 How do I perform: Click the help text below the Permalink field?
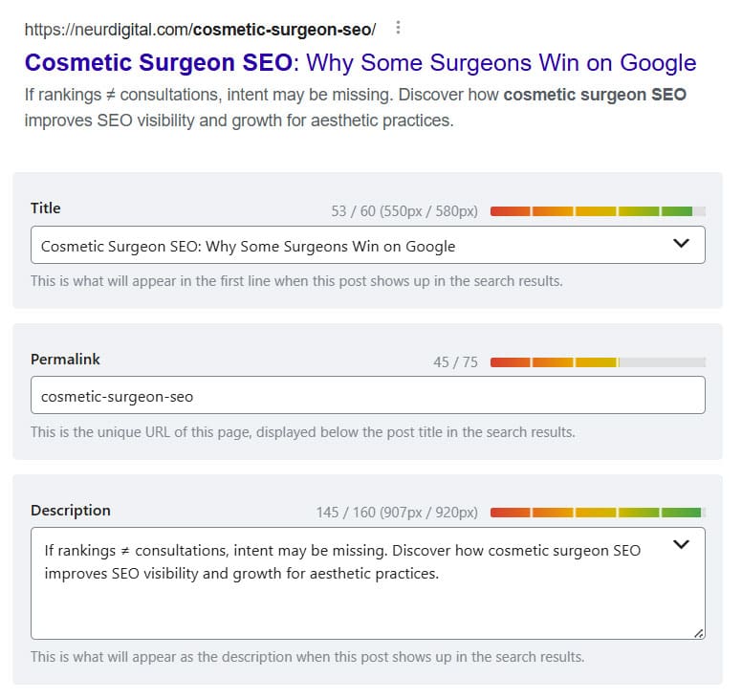point(302,432)
